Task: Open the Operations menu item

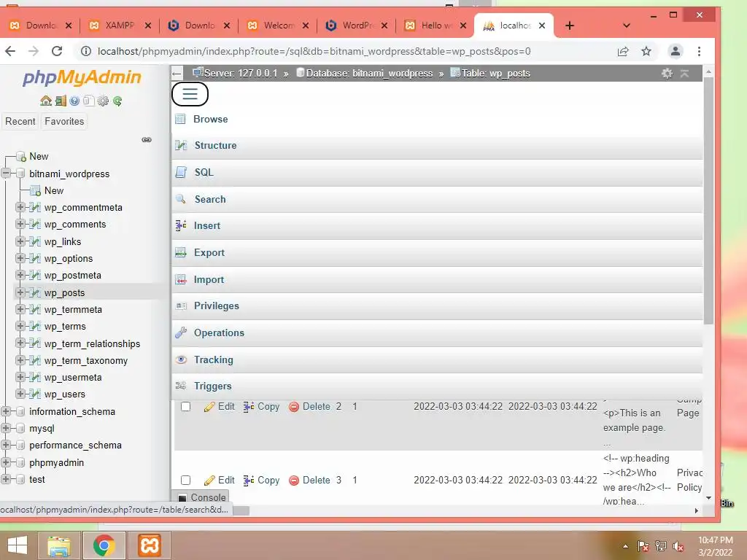Action: pos(437,332)
